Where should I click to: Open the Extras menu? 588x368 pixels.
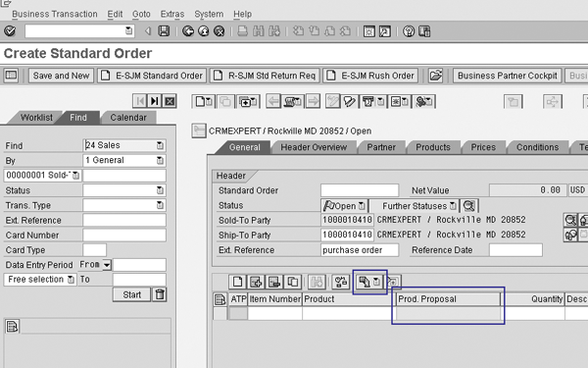coord(172,14)
